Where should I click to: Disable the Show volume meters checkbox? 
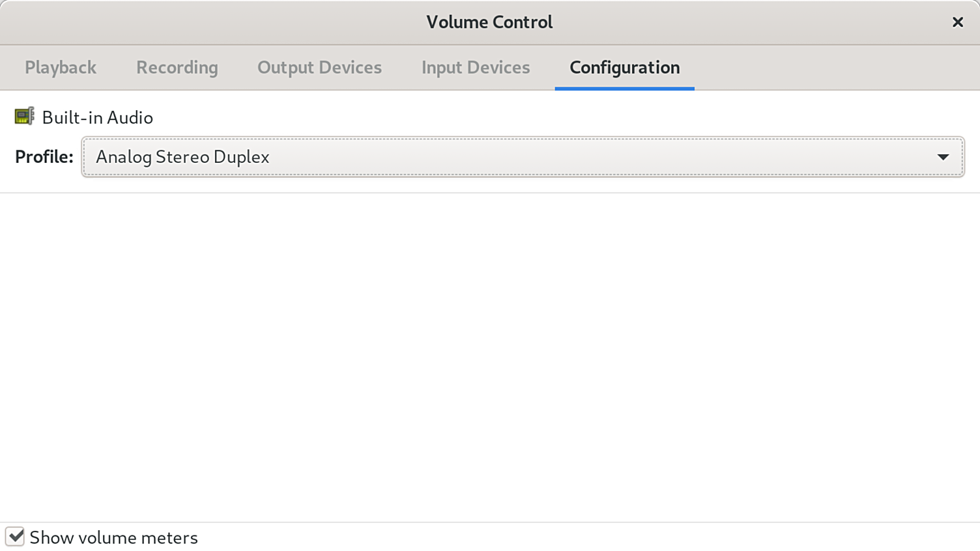[x=15, y=537]
